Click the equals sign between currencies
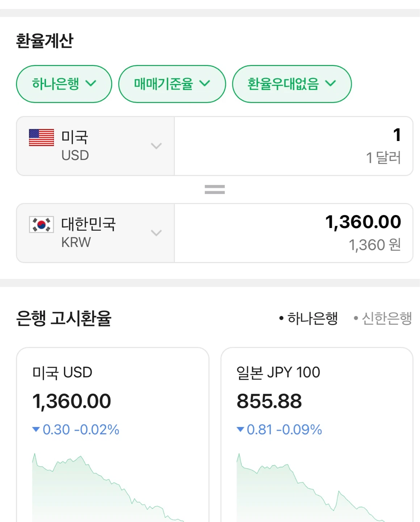 pyautogui.click(x=215, y=189)
